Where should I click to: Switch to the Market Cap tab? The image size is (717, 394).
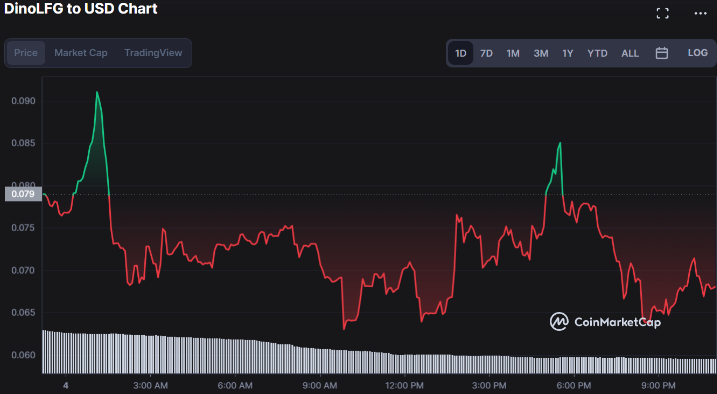[x=81, y=53]
